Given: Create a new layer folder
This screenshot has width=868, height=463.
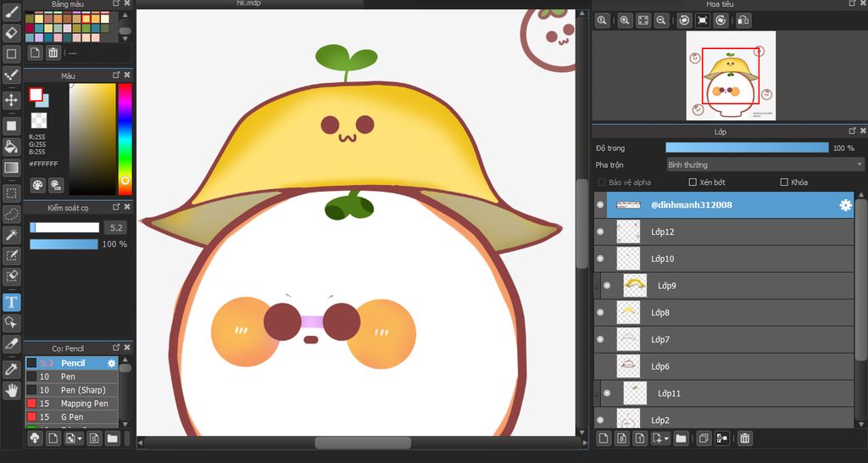Looking at the screenshot, I should (x=681, y=438).
